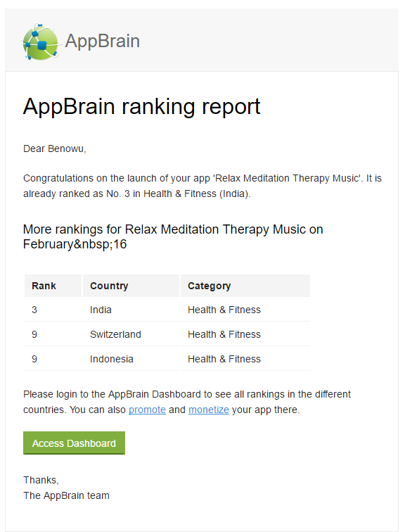Open the monetize link

pos(209,410)
